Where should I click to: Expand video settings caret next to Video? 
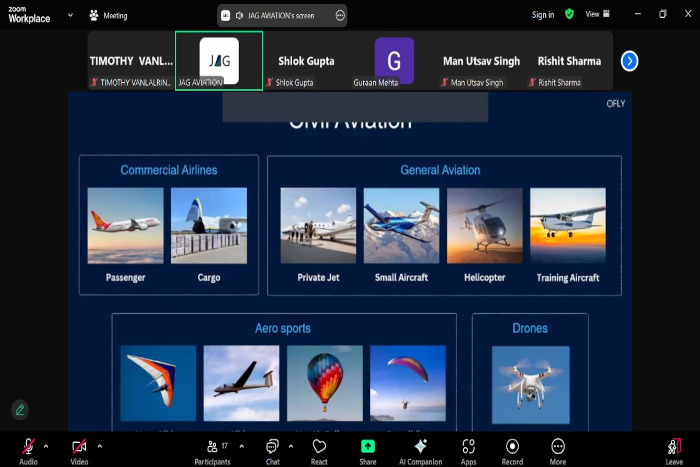pyautogui.click(x=99, y=445)
